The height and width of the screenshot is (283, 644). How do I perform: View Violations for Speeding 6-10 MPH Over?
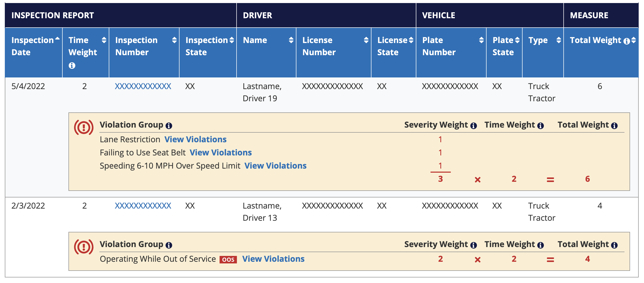coord(275,166)
